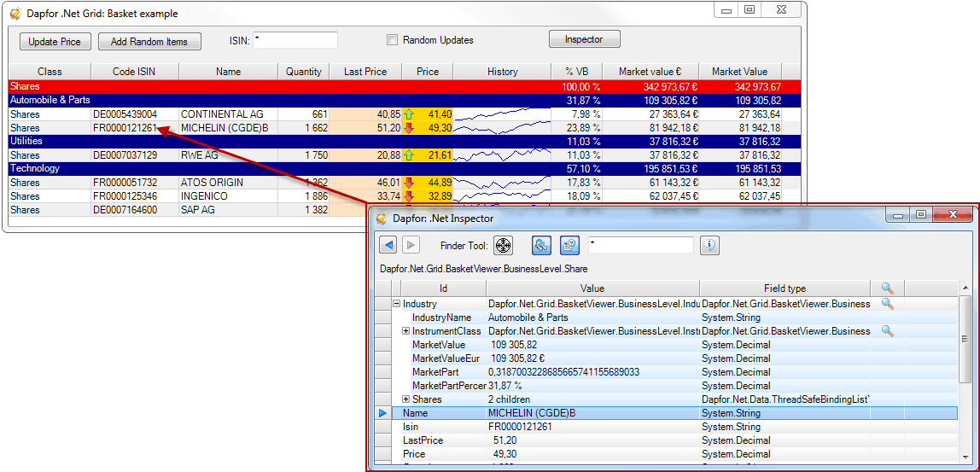Viewport: 980px width, 472px height.
Task: Click the Update Price button
Action: (x=55, y=41)
